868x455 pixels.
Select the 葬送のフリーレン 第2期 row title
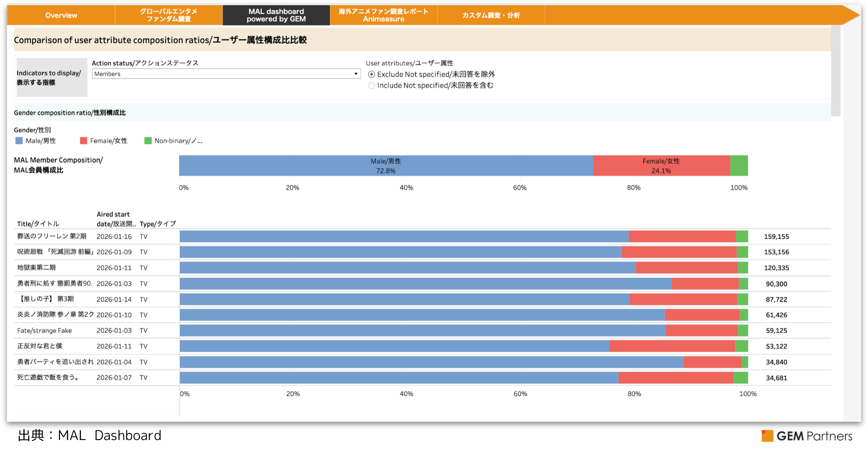click(x=51, y=236)
